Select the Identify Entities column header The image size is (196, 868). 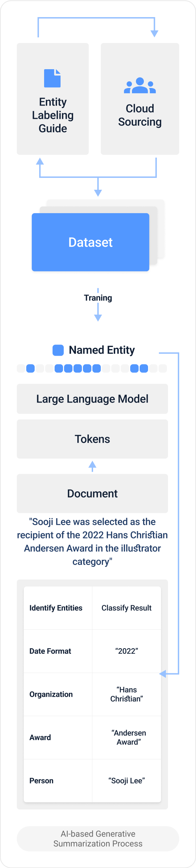(56, 608)
